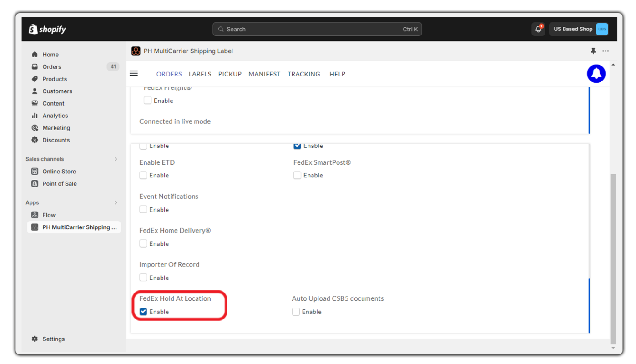Pin the app with the pin icon
The height and width of the screenshot is (364, 636).
pos(593,51)
